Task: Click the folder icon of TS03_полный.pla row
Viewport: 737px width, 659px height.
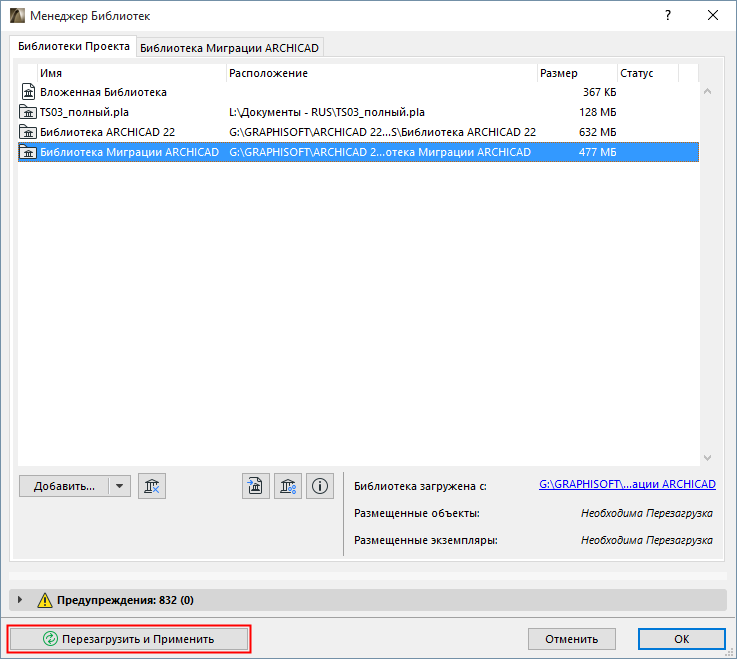Action: 28,112
